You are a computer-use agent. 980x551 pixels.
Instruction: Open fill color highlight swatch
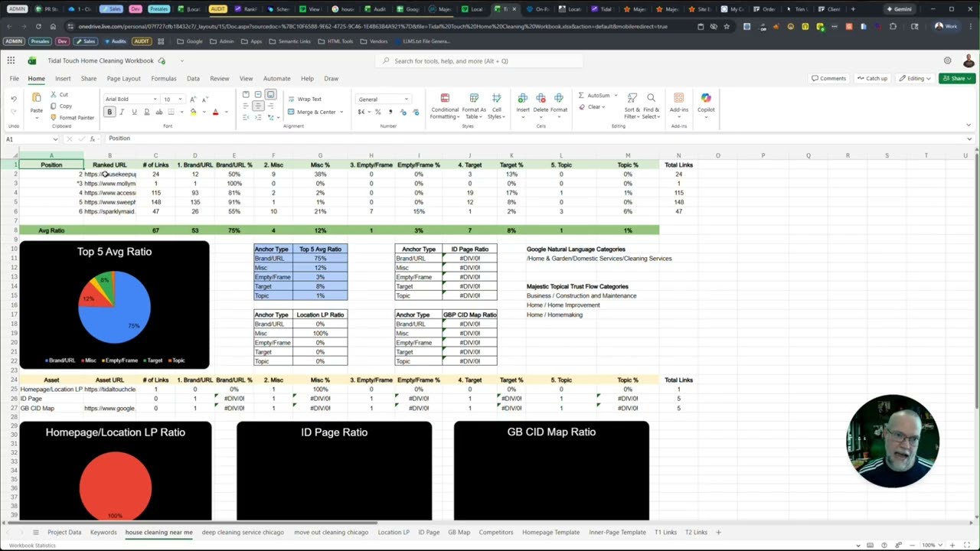pyautogui.click(x=193, y=112)
